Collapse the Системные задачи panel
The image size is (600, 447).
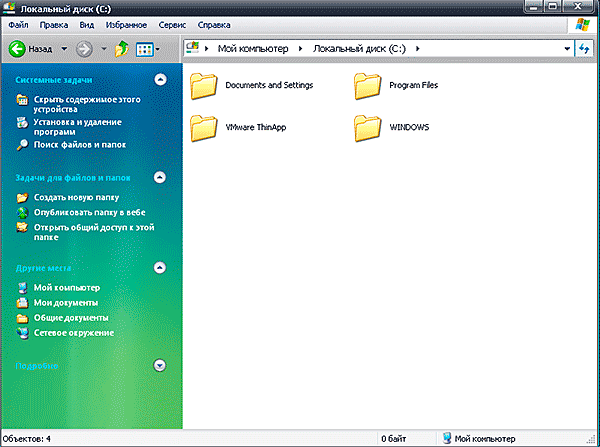(x=159, y=80)
